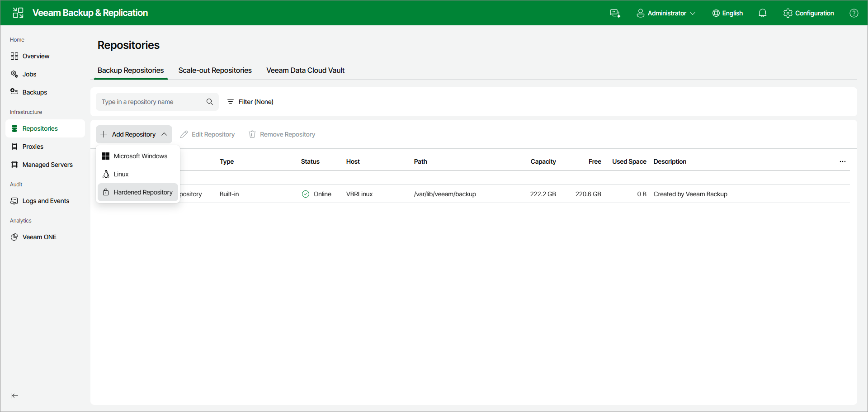Open the notifications bell icon

[763, 13]
